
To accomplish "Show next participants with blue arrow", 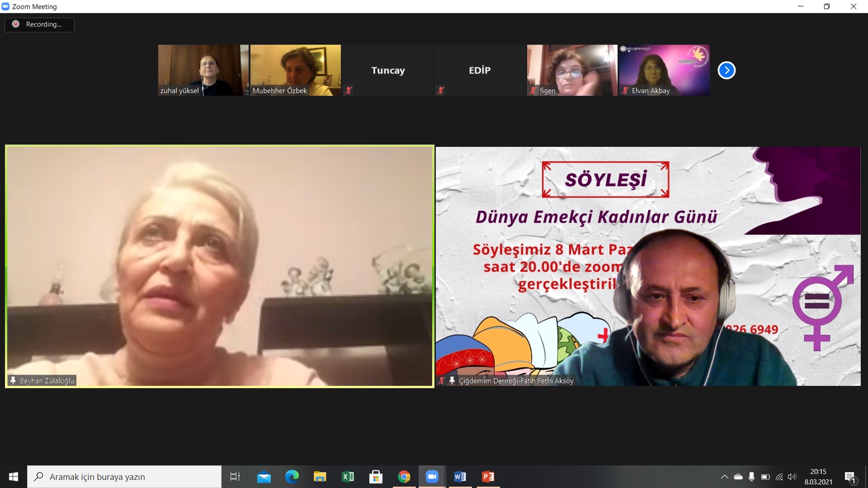I will tap(726, 70).
